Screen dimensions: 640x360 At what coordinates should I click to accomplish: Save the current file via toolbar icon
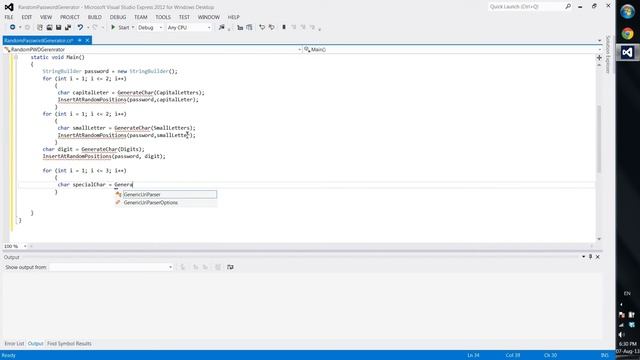58,27
